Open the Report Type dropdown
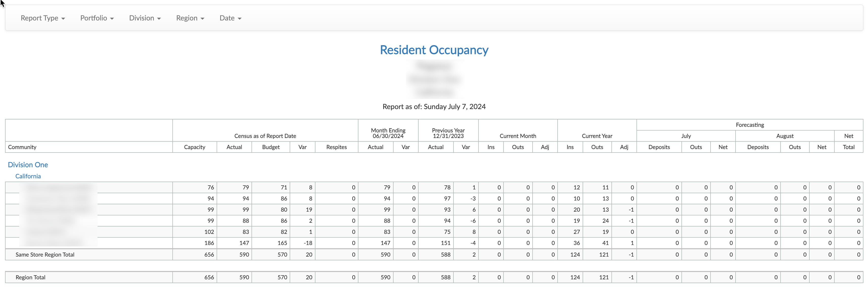Image resolution: width=868 pixels, height=299 pixels. [42, 18]
